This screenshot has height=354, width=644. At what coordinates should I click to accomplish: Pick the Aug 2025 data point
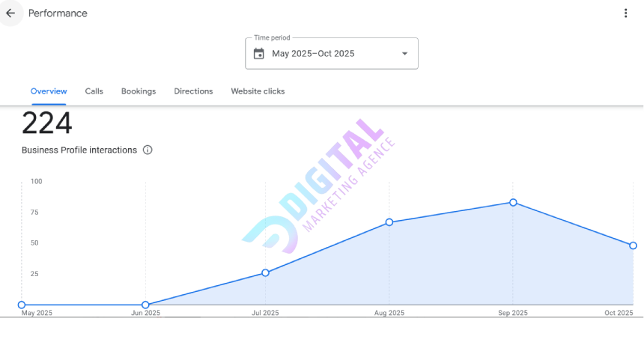(389, 222)
